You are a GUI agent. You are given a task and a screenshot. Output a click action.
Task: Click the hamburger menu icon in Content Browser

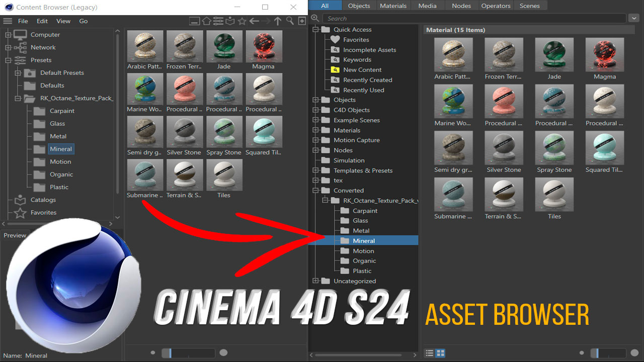click(x=8, y=21)
